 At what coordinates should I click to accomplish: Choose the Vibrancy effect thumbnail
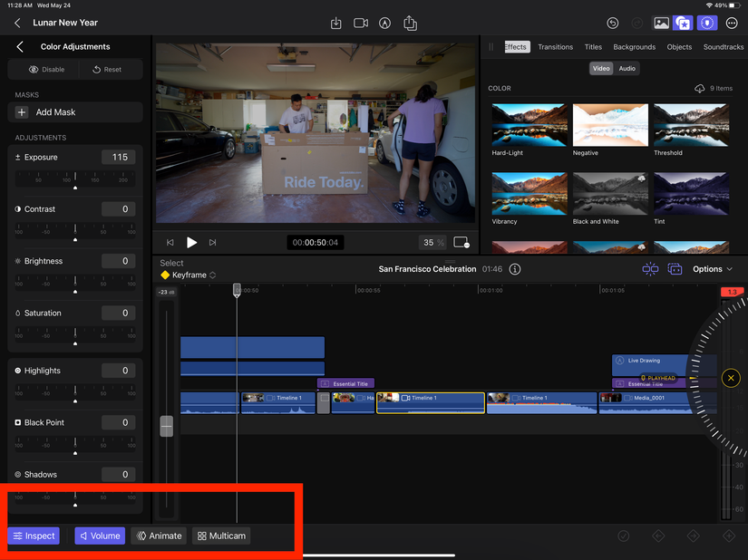(x=529, y=194)
